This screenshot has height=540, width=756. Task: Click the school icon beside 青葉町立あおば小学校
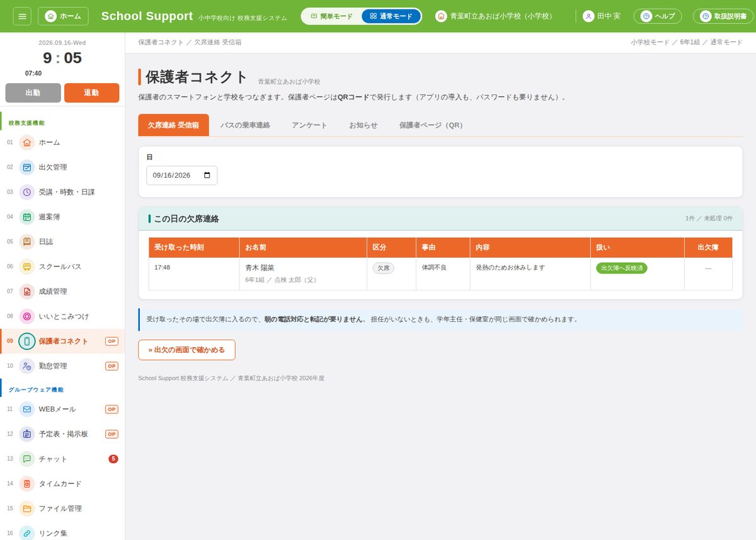[441, 16]
